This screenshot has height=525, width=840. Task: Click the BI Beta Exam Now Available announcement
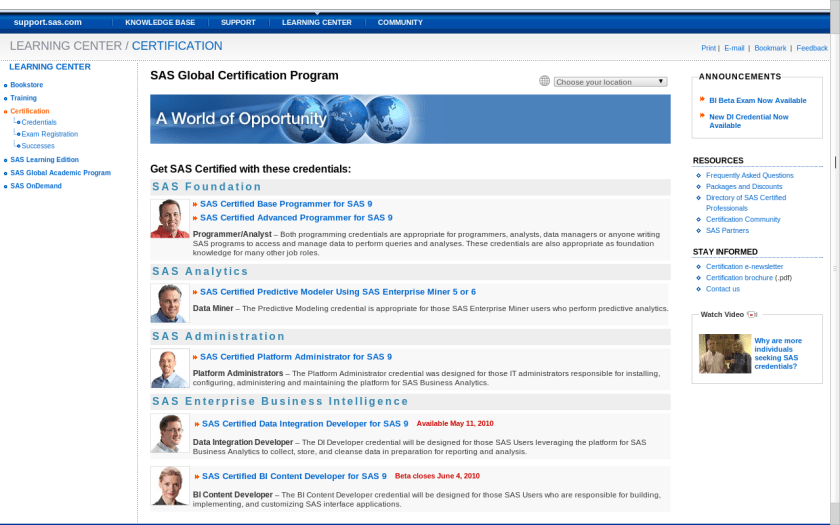coord(757,100)
